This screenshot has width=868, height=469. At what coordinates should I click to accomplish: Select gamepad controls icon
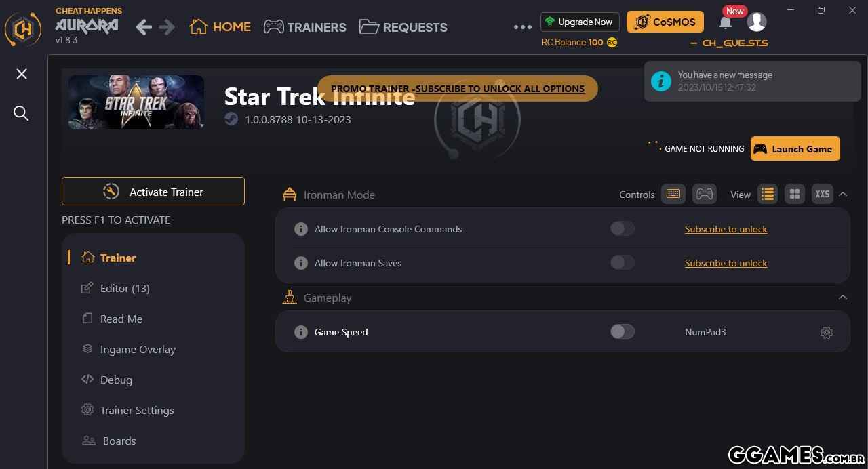(x=705, y=194)
